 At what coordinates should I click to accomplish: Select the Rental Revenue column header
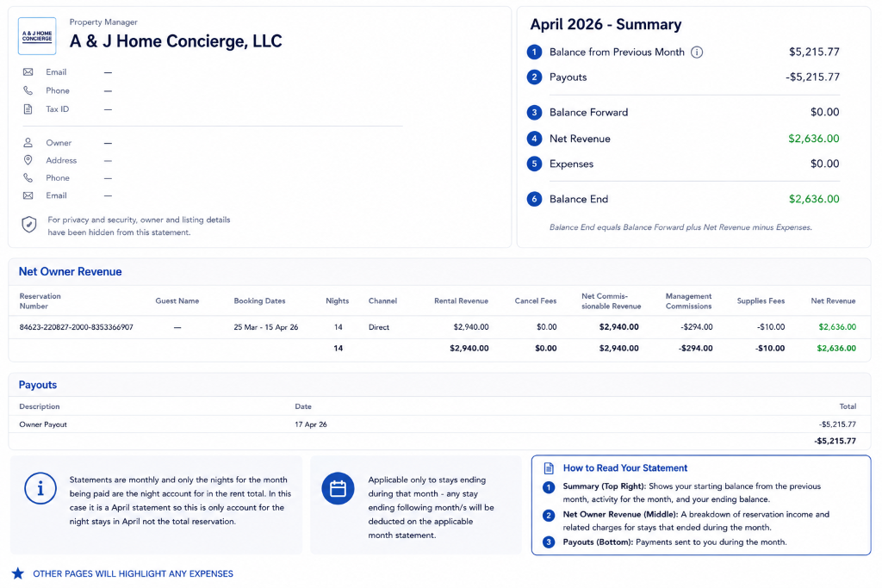click(462, 300)
